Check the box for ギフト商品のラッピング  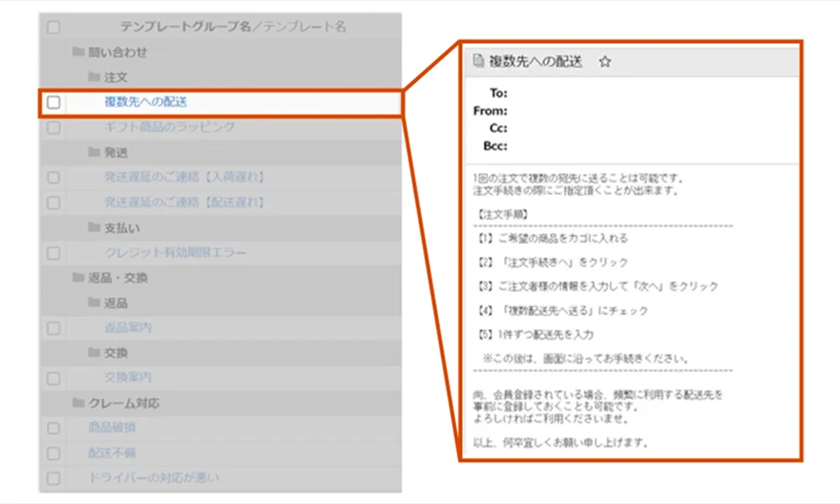pyautogui.click(x=54, y=128)
